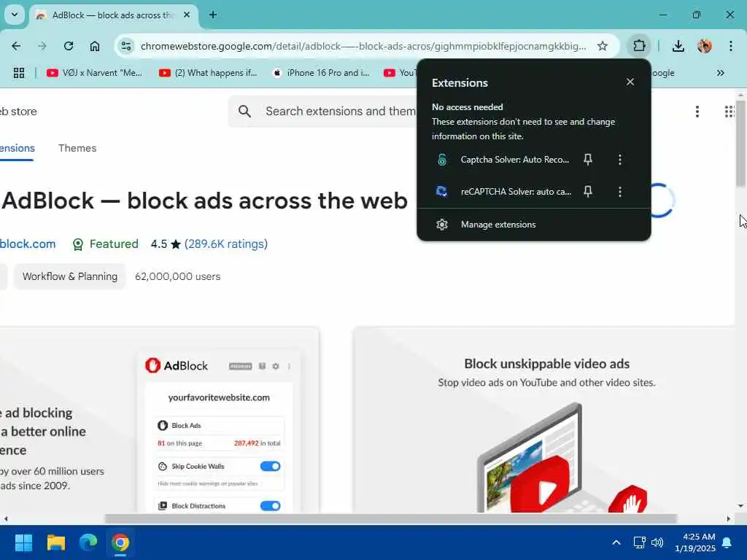Focus the Search extensions and themes field

(x=340, y=112)
